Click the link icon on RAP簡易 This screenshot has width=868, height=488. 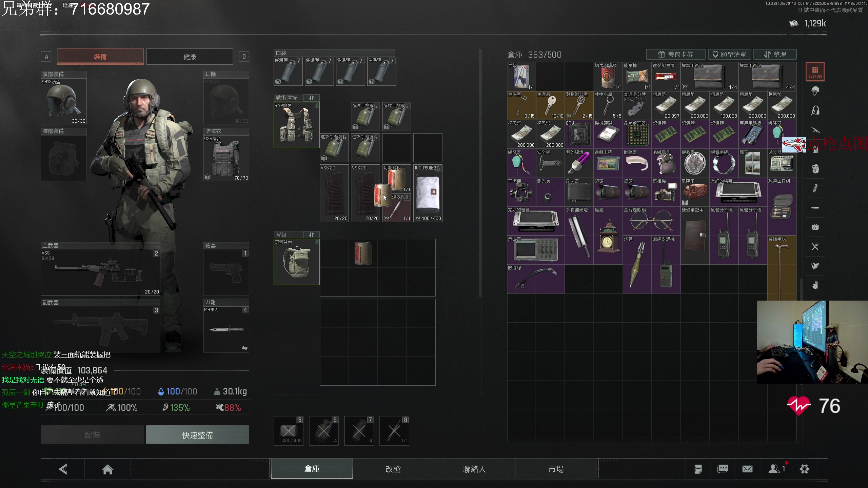click(317, 105)
